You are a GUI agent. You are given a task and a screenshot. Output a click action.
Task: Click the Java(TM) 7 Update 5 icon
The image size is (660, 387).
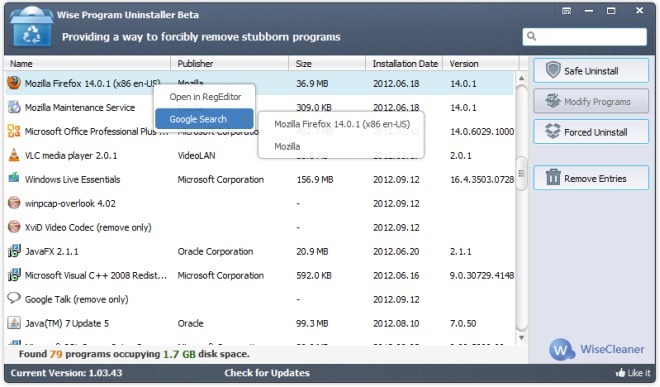(14, 323)
